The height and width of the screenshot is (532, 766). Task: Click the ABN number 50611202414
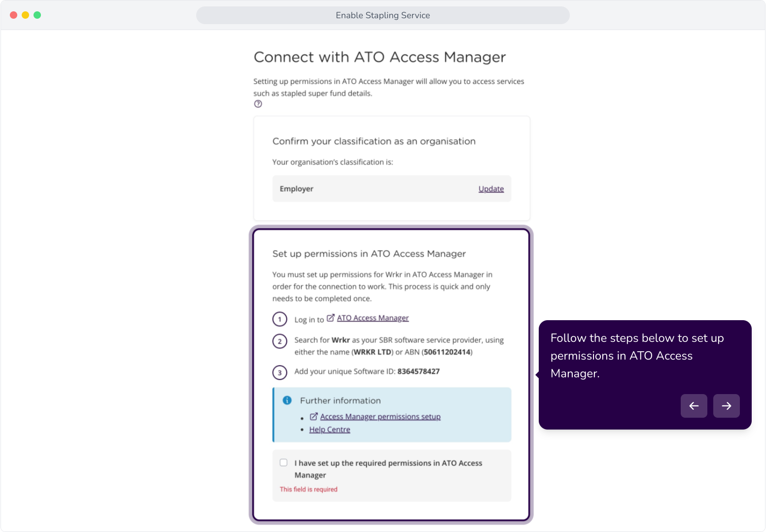click(x=447, y=352)
